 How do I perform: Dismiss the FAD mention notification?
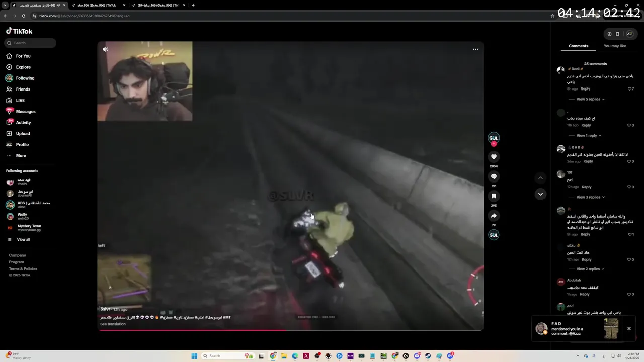(629, 329)
